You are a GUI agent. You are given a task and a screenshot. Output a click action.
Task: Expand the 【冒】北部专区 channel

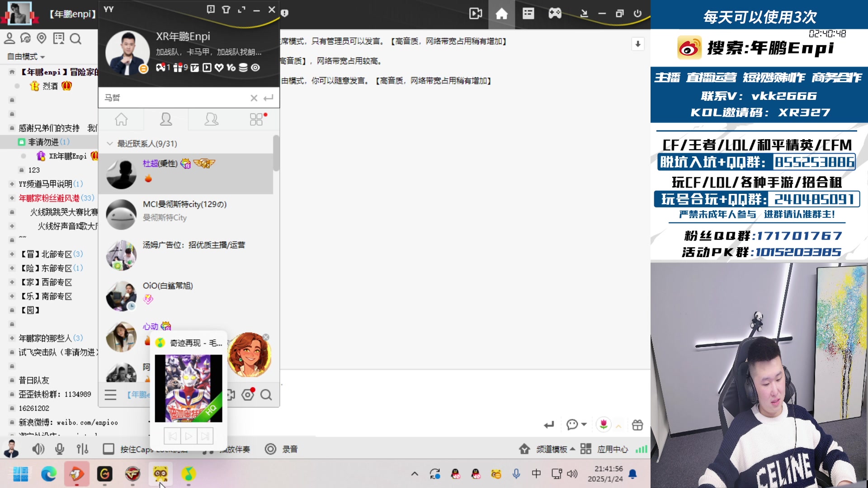(12, 254)
